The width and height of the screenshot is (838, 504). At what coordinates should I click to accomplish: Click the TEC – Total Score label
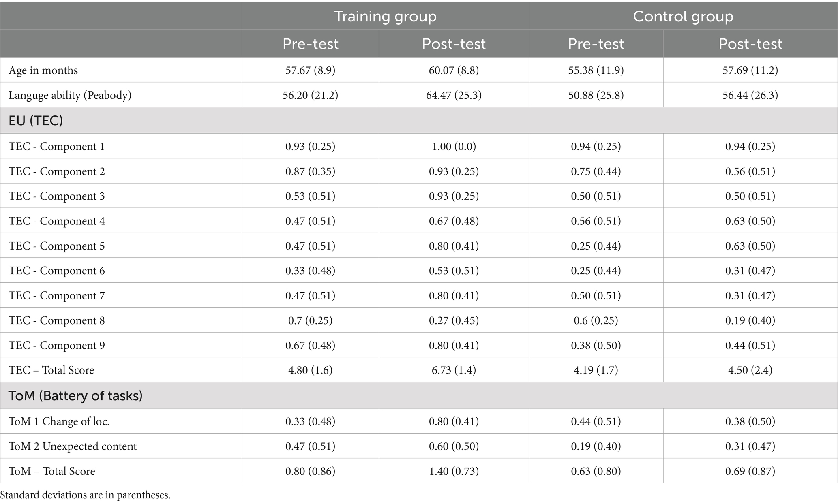51,370
